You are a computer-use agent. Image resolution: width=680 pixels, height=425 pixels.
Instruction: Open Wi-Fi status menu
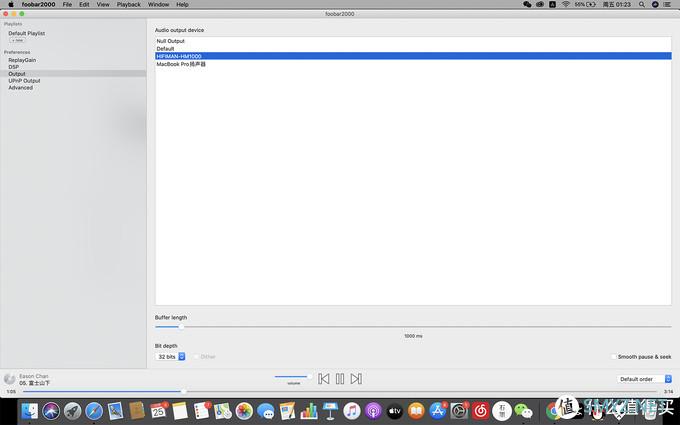(x=566, y=4)
